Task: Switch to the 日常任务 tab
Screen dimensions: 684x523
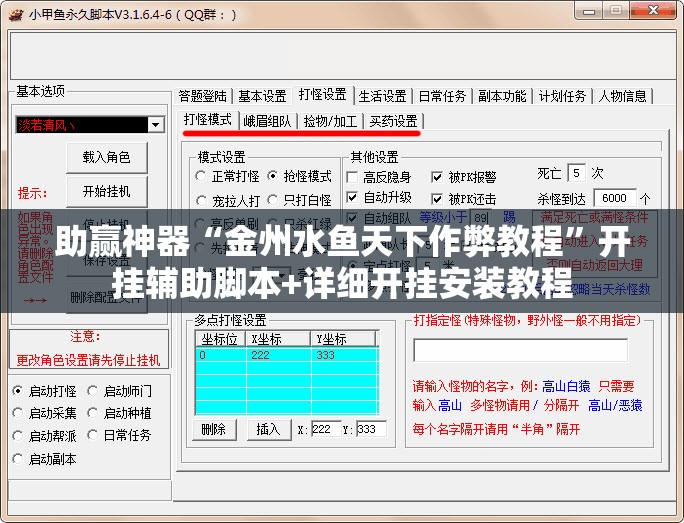Action: point(442,96)
